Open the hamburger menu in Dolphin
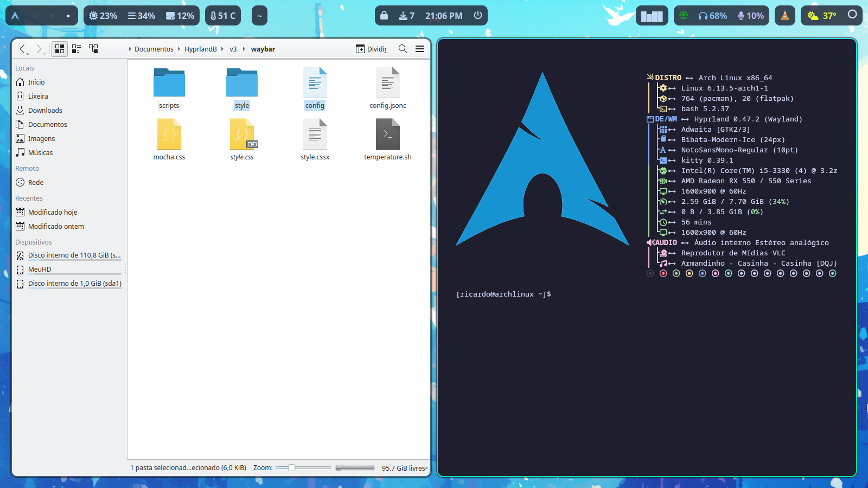868x488 pixels. (x=420, y=49)
